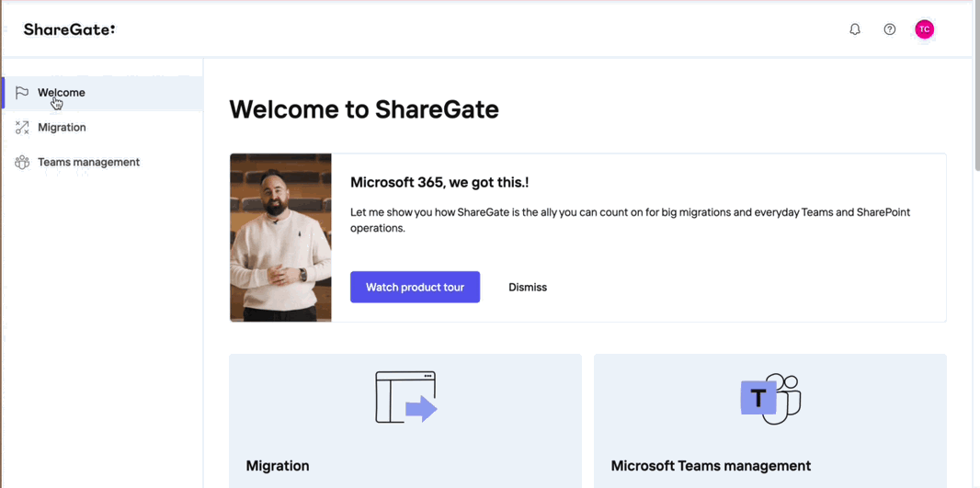
Task: Open the Migration card title
Action: pos(278,466)
